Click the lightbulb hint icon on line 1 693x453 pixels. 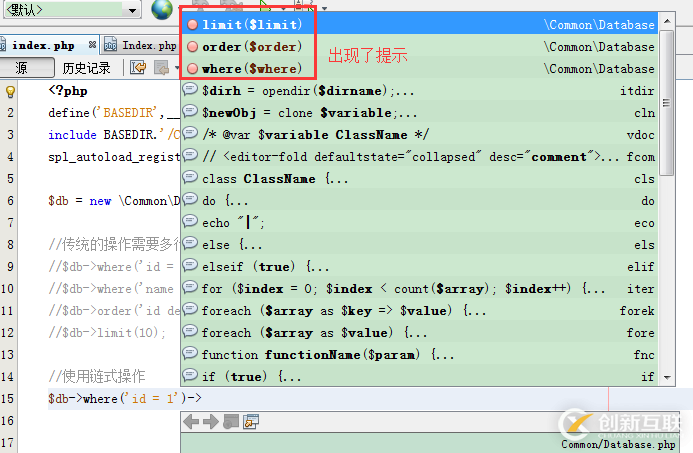[10, 91]
